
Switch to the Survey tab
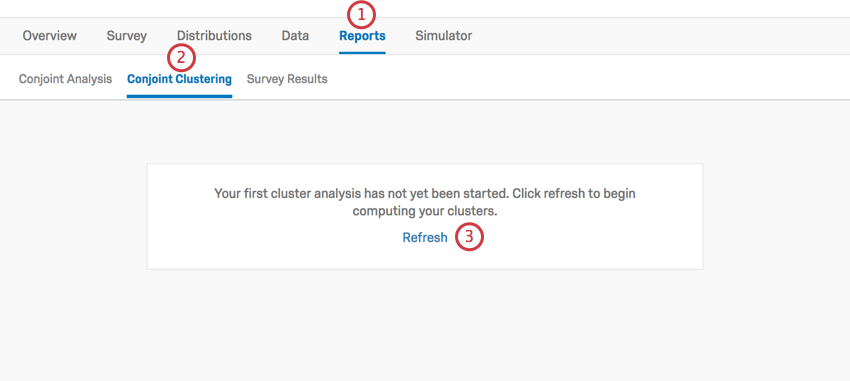point(126,36)
